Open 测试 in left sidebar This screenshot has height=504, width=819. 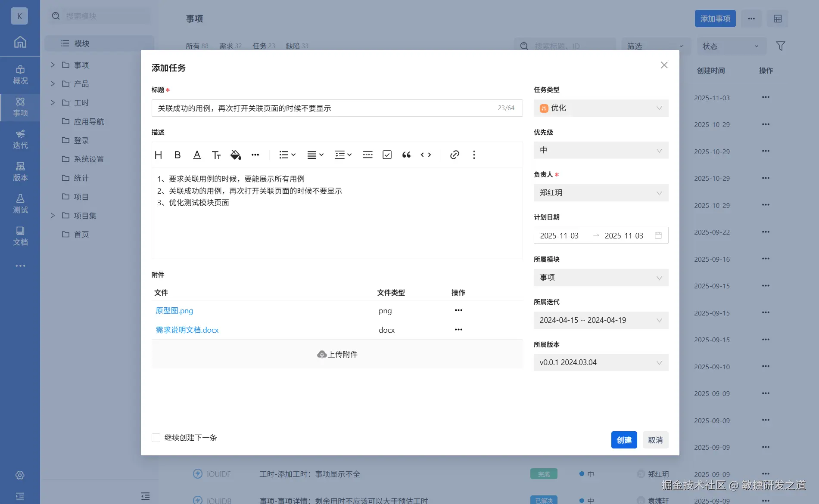click(20, 204)
